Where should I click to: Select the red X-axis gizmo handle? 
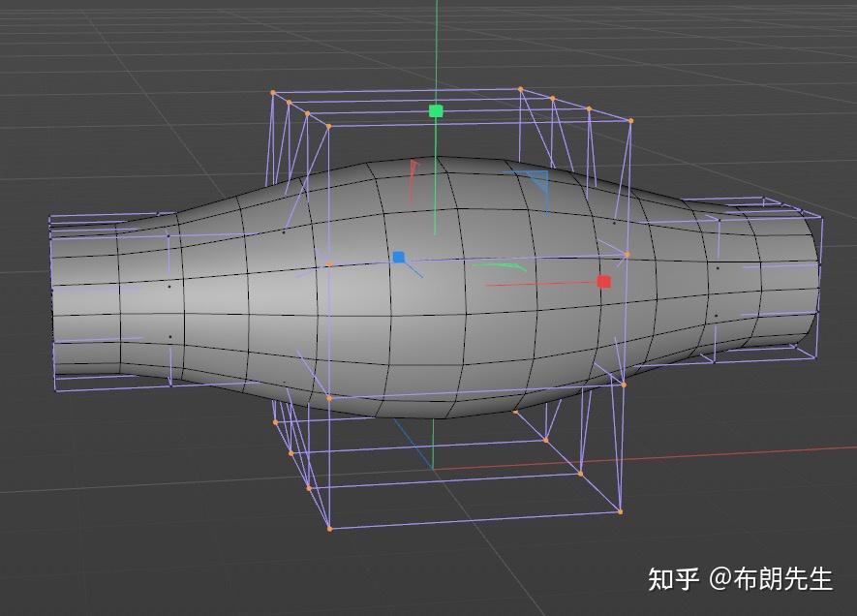pos(603,281)
